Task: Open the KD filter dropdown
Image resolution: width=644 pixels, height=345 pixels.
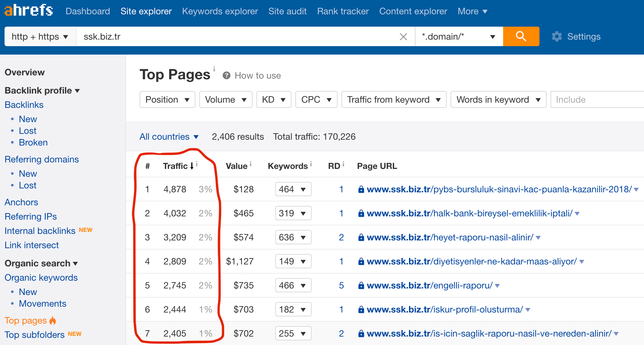Action: click(274, 99)
